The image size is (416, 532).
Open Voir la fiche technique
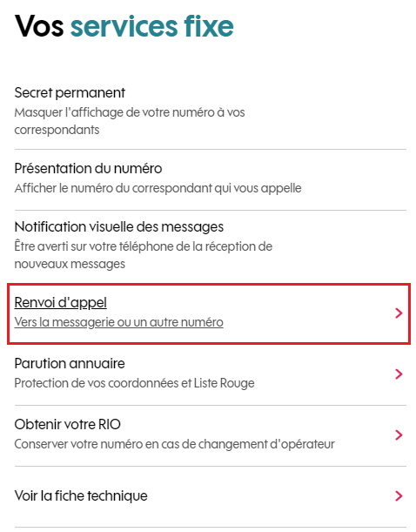(x=81, y=496)
